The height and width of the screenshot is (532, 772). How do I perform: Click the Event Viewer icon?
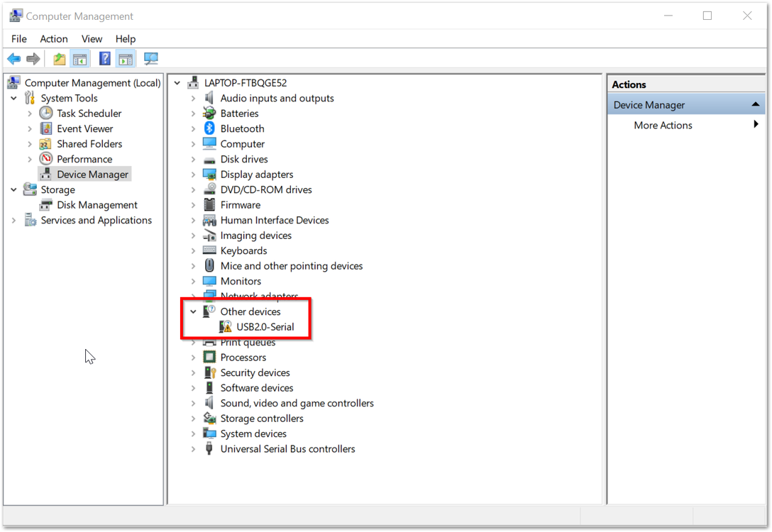click(x=46, y=128)
